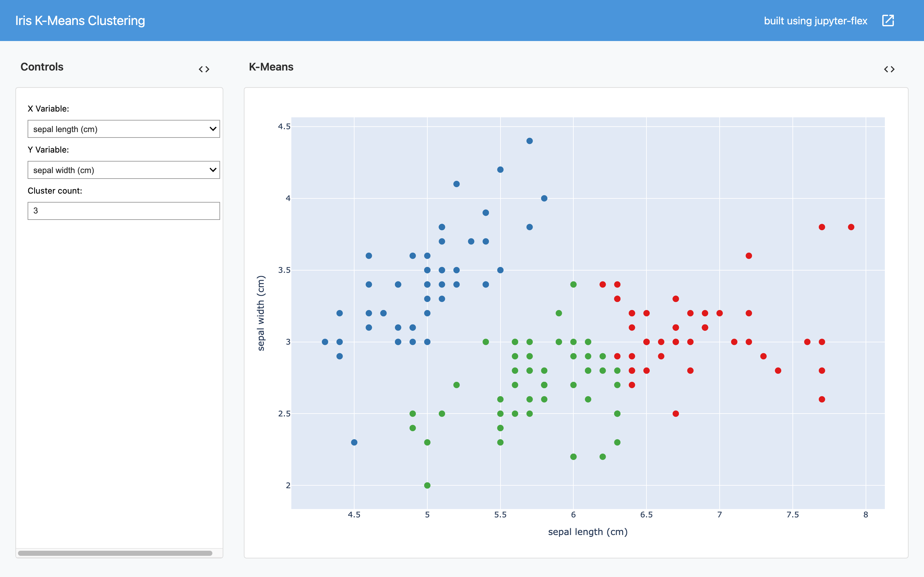Toggle source code display for Controls panel

pos(204,69)
